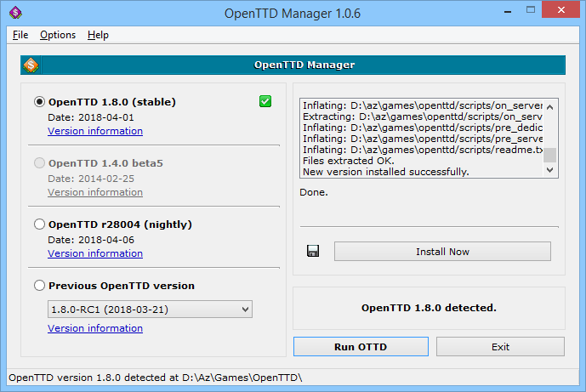Open Version information link under previous version

[x=95, y=328]
